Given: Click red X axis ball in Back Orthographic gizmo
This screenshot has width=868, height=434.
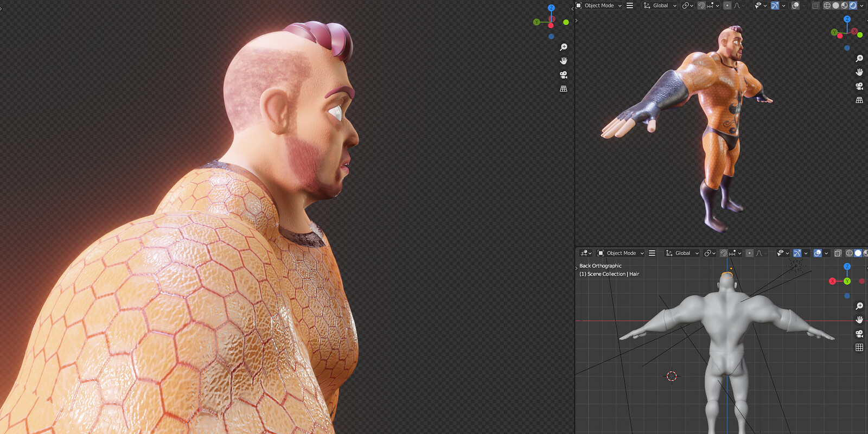Looking at the screenshot, I should tap(832, 281).
